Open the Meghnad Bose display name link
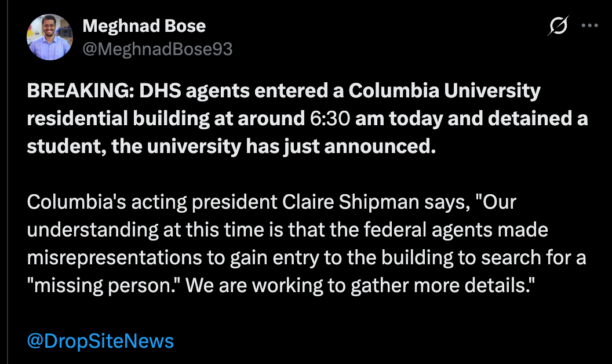The image size is (612, 364). [144, 26]
